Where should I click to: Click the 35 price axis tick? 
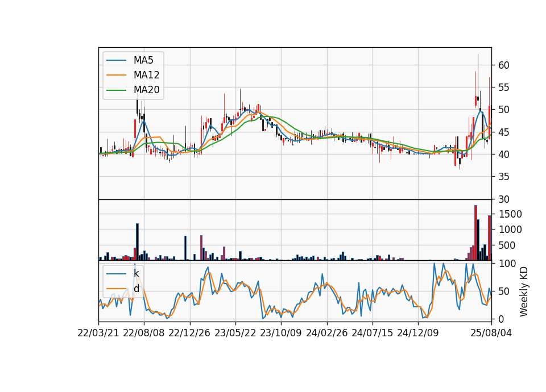503,177
